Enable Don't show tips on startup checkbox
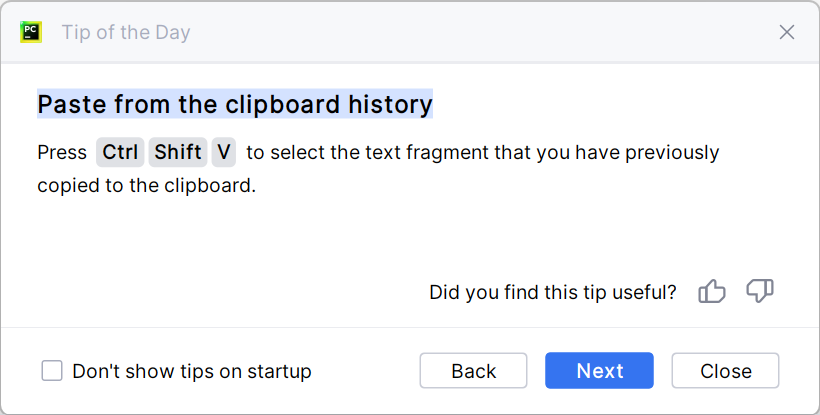820x415 pixels. (52, 371)
